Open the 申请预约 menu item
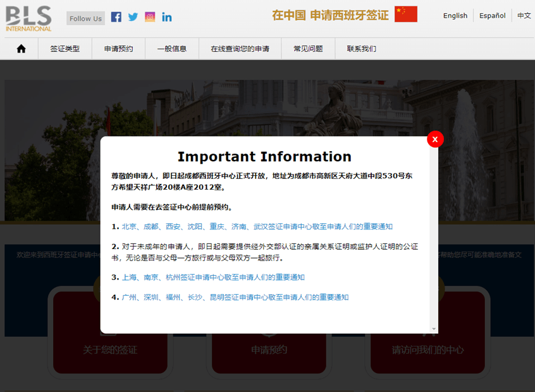The height and width of the screenshot is (392, 535). 118,49
